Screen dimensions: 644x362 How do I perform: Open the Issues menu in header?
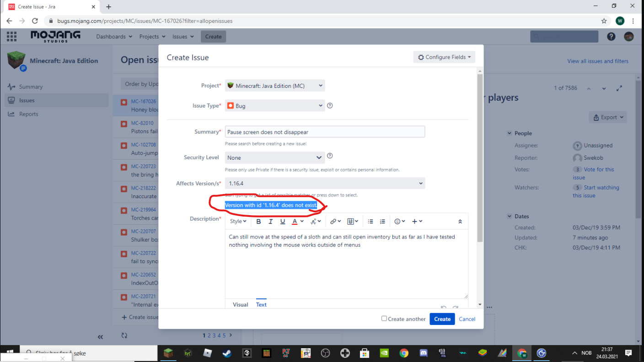pyautogui.click(x=183, y=37)
